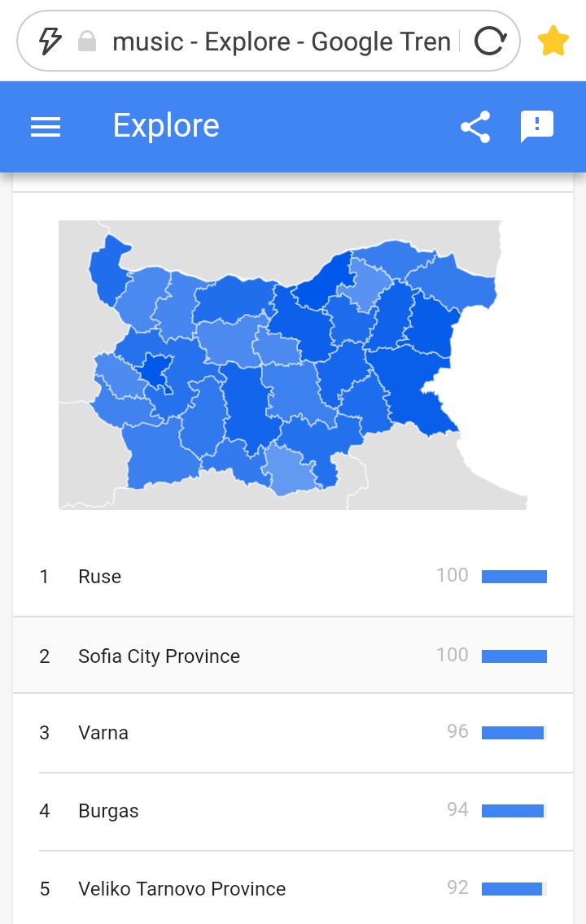Tap the lightning bolt icon in address bar

[50, 41]
